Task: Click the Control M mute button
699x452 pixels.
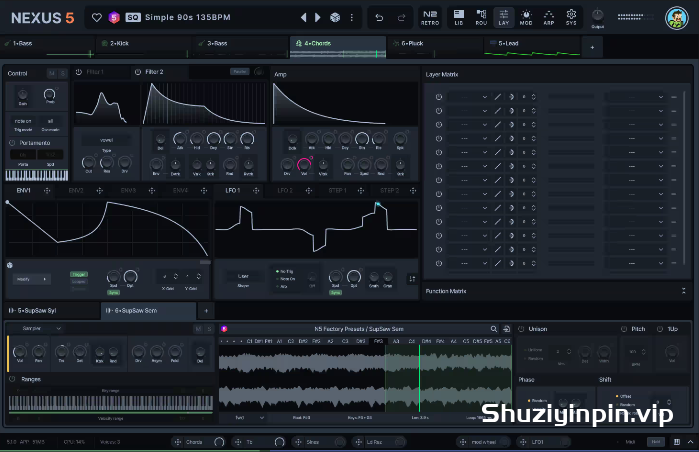Action: 52,73
